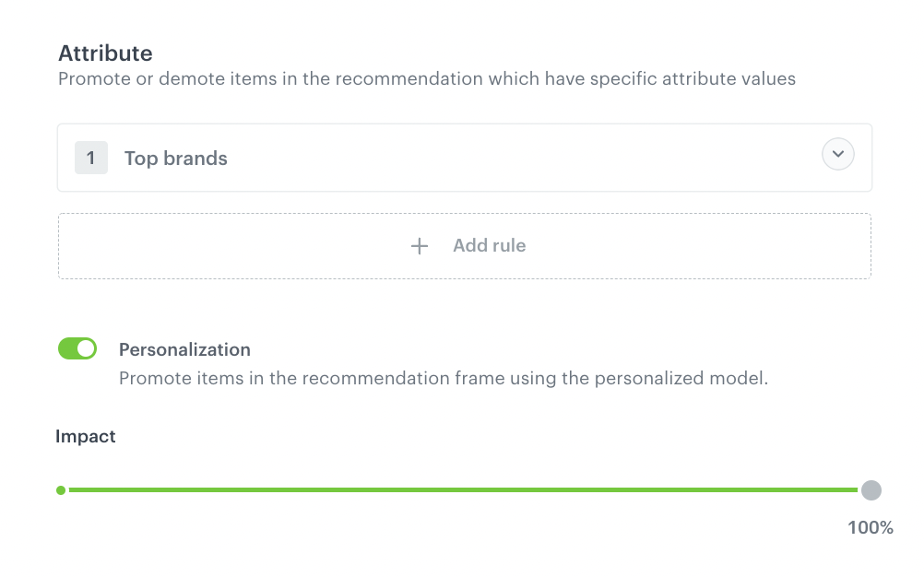Add a new attribute rule
The width and height of the screenshot is (924, 577).
point(465,245)
